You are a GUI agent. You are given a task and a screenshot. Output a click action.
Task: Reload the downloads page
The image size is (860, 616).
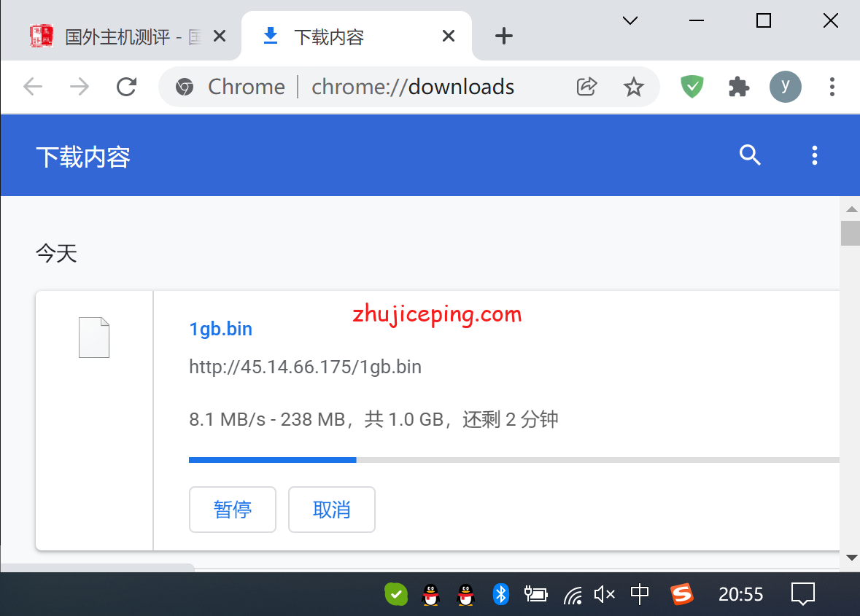tap(127, 87)
